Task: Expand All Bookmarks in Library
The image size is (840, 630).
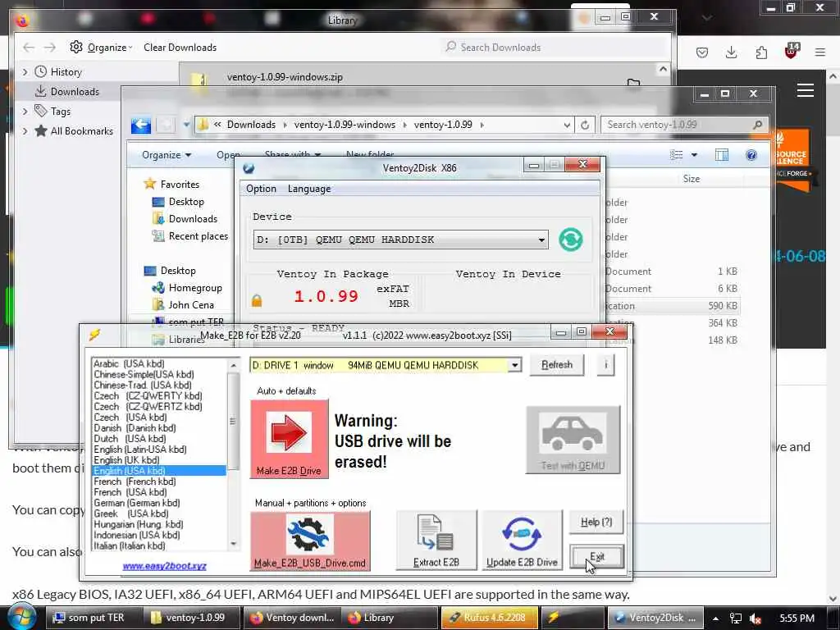Action: [25, 131]
